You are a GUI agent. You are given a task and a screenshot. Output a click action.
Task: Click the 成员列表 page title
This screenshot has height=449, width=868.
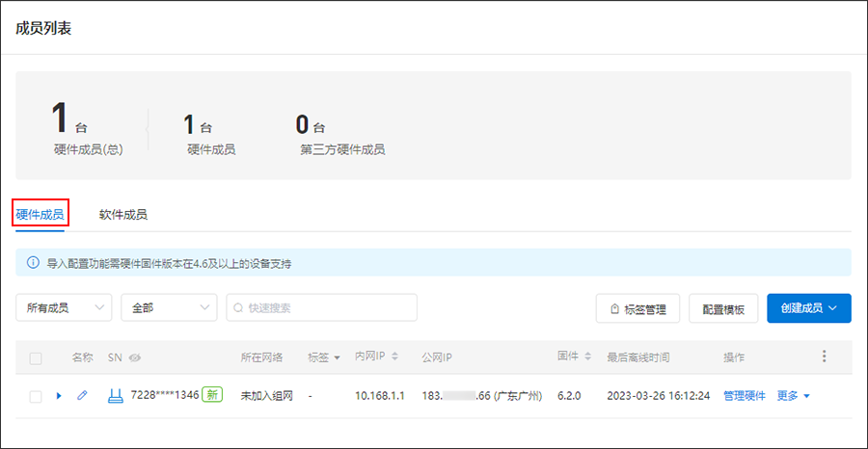point(43,29)
